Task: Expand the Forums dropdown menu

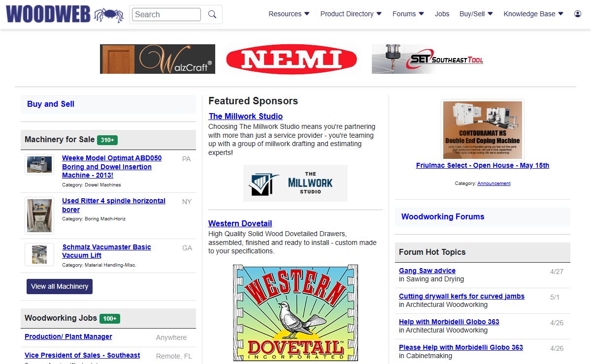Action: tap(408, 14)
